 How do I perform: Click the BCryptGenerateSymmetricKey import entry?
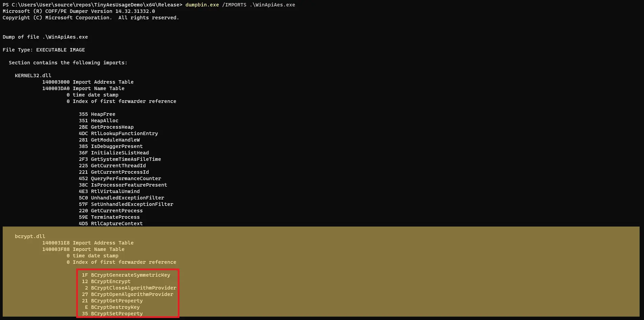[x=126, y=275]
